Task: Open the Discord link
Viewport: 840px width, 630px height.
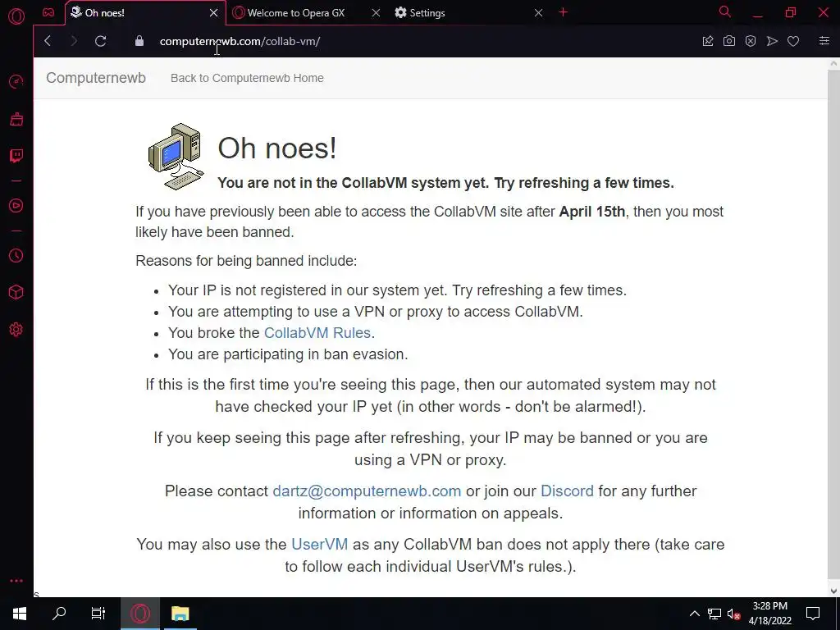Action: click(568, 491)
